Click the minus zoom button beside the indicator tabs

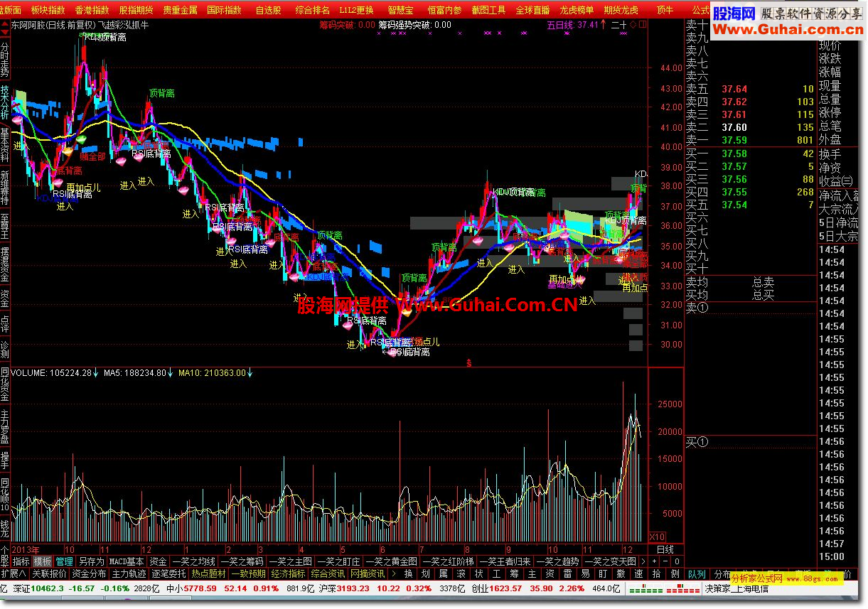point(665,561)
